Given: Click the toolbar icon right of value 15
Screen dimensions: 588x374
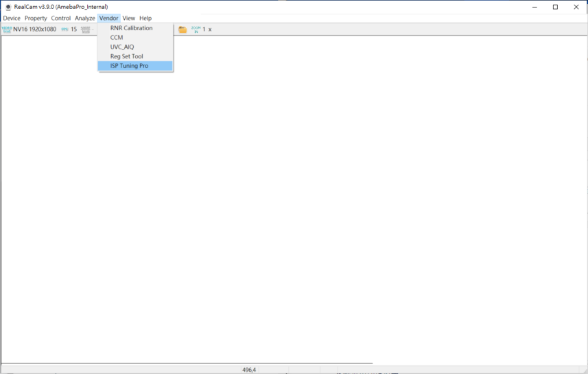Looking at the screenshot, I should (86, 30).
